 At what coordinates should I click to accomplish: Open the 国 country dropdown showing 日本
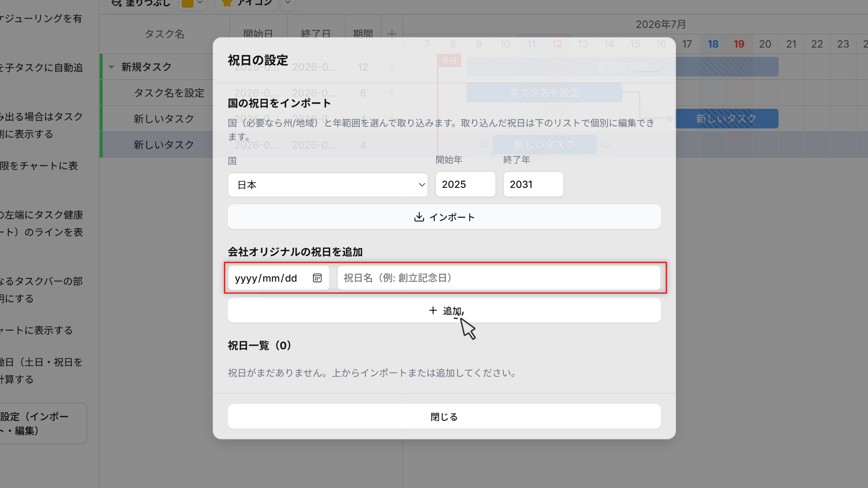(x=328, y=185)
